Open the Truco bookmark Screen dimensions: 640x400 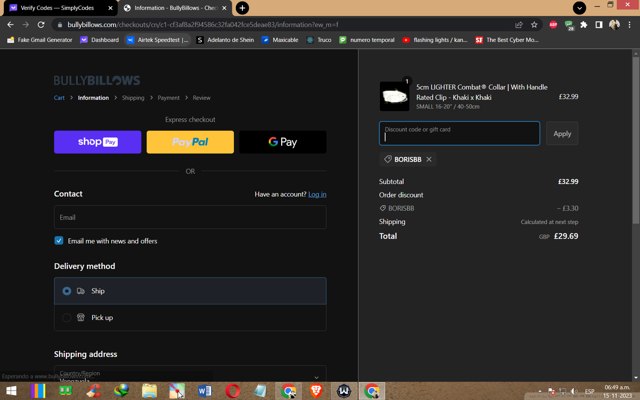[319, 40]
